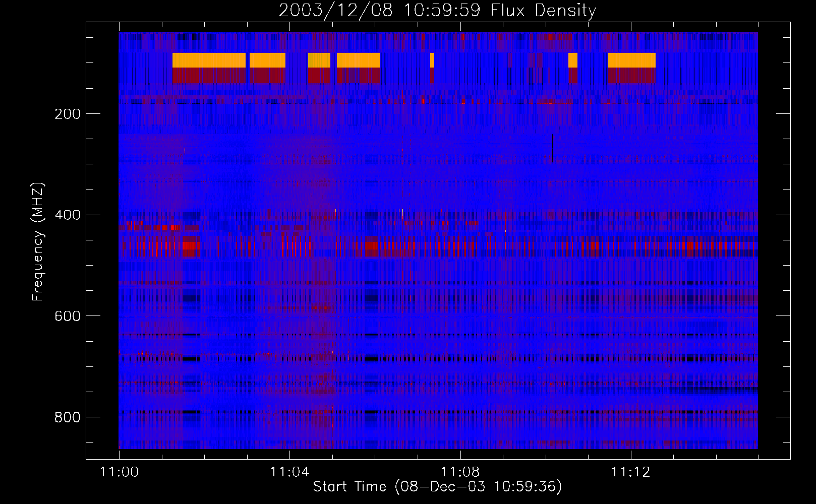Click the 11:08 time tick label
The image size is (816, 504).
[x=460, y=472]
